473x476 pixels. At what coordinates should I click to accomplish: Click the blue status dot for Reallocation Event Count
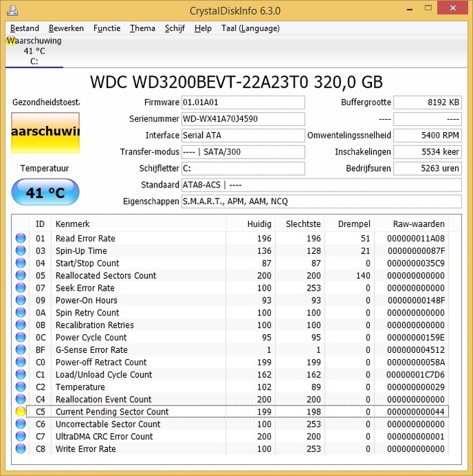point(21,399)
